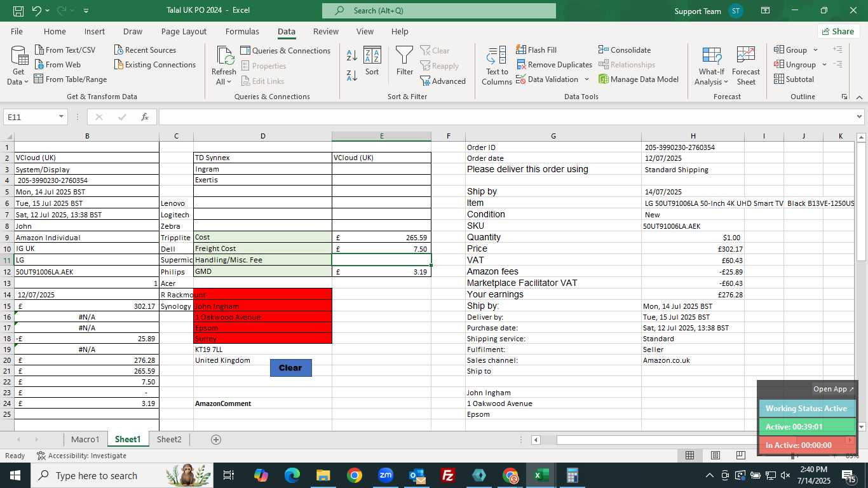868x488 pixels.
Task: Open Data Validation
Action: tap(547, 79)
